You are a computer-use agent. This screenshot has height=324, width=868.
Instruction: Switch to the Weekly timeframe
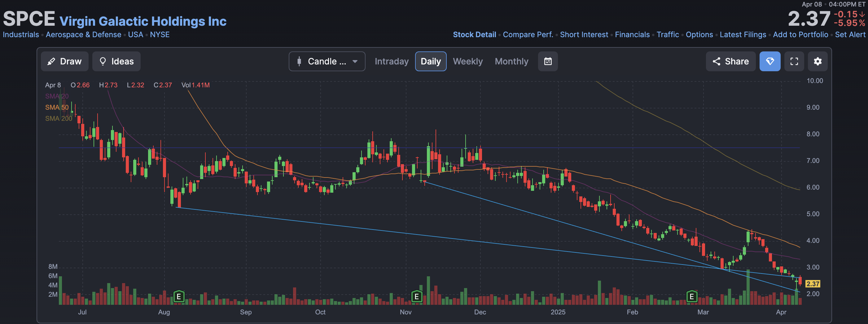tap(468, 61)
